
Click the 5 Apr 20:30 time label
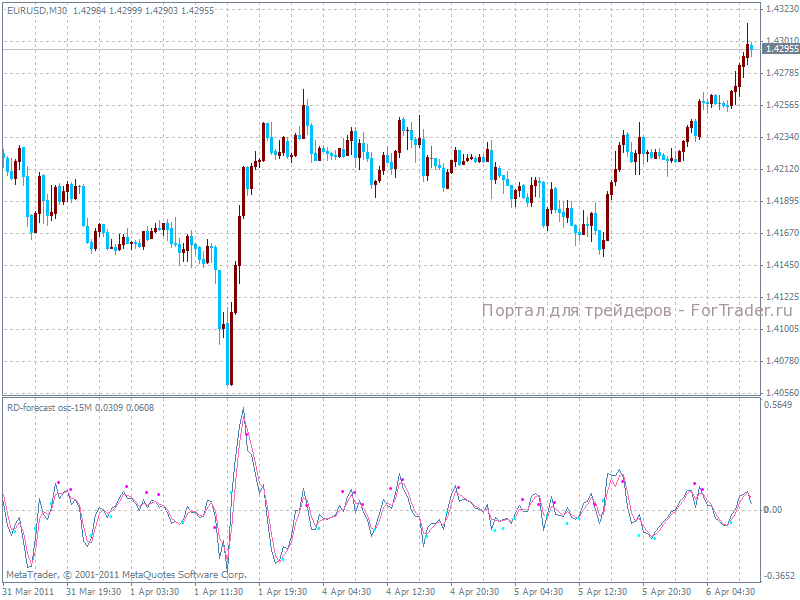666,592
